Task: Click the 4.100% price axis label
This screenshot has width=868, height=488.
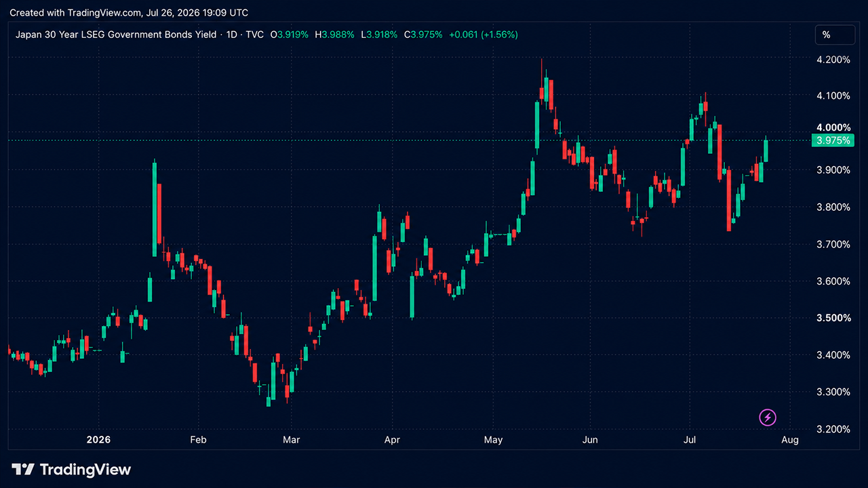Action: click(x=833, y=96)
